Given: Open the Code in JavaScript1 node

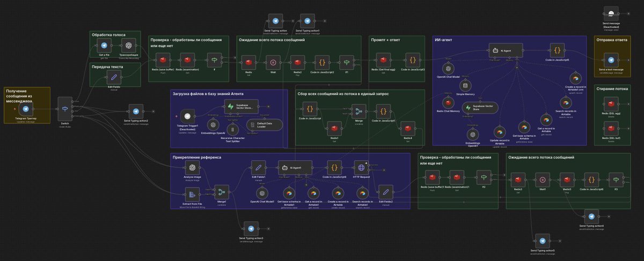Looking at the screenshot, I should point(383,112).
